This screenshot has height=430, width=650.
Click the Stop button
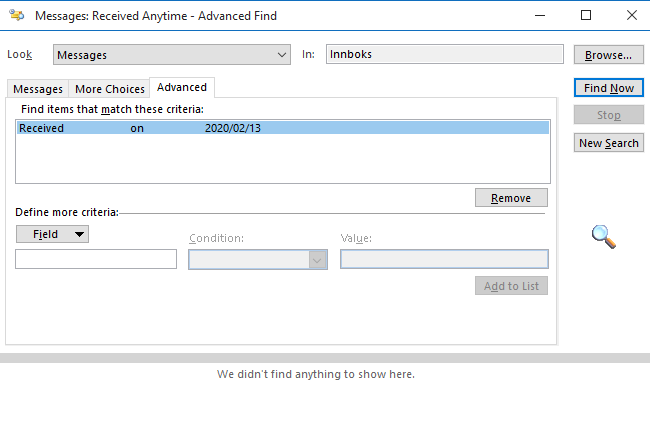609,115
